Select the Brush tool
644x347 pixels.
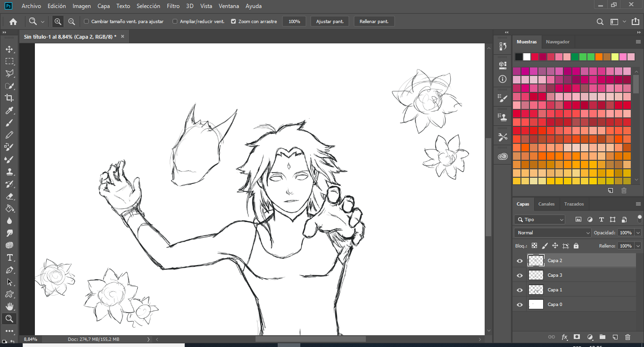coord(9,123)
